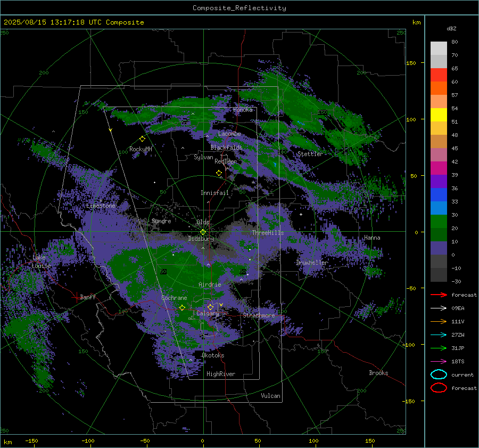Select the royal blue 33-36 dBZ swatch
The image size is (479, 448).
(439, 195)
